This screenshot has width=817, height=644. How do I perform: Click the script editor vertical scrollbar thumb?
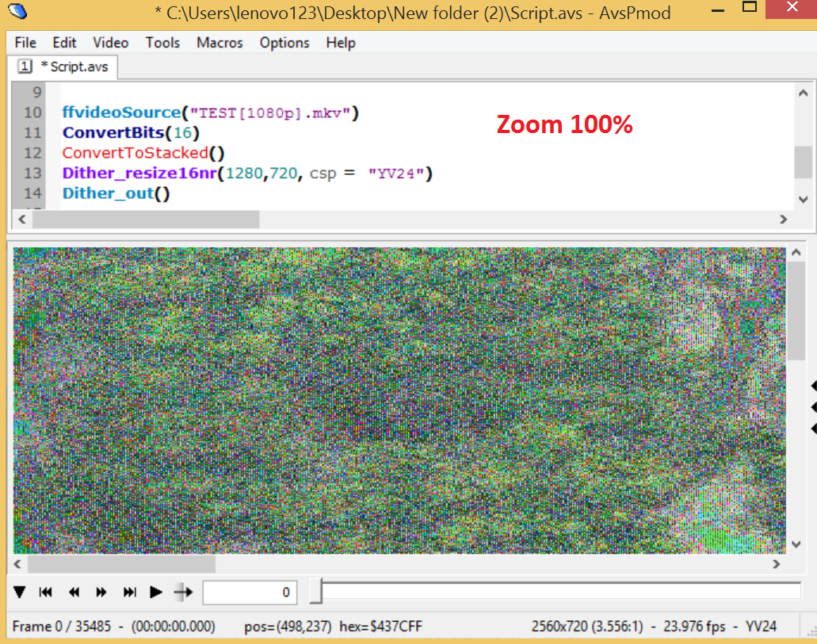(x=803, y=162)
